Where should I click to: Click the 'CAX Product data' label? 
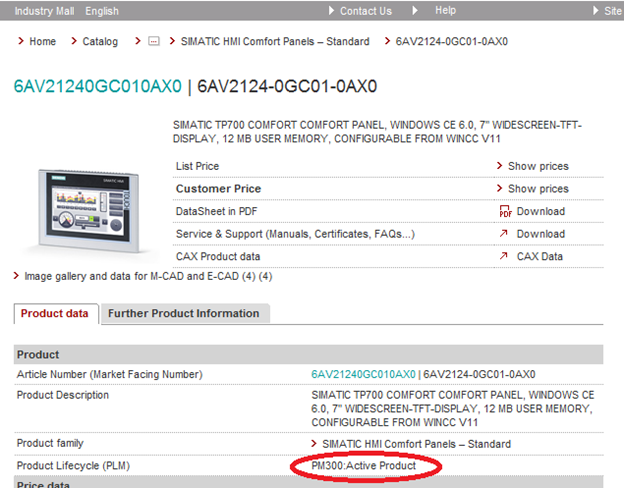(218, 256)
